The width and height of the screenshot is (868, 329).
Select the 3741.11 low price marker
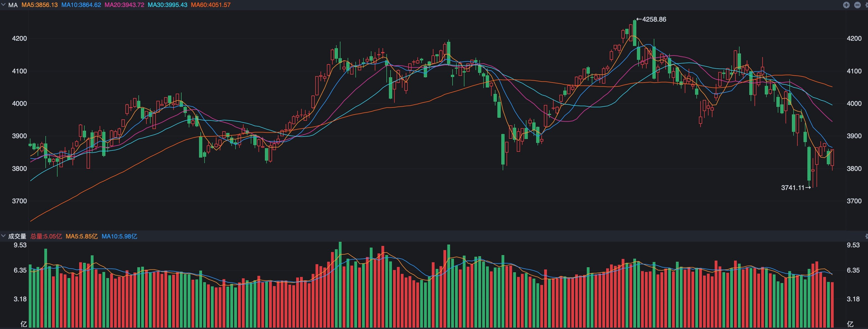click(x=796, y=187)
